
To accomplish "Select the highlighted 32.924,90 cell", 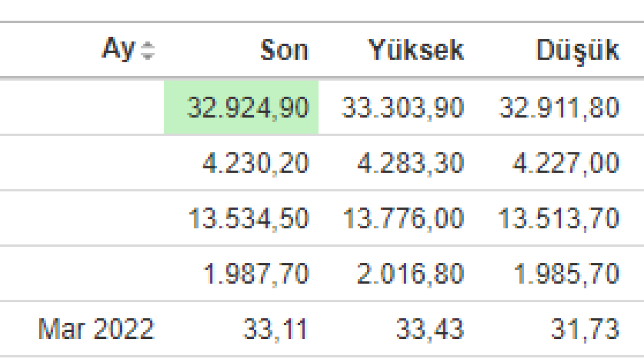I will (x=247, y=108).
